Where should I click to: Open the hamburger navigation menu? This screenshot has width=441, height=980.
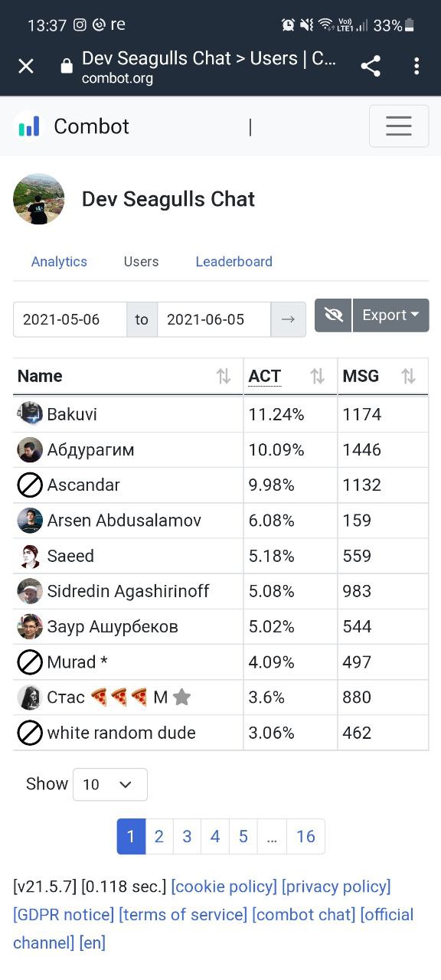[398, 126]
